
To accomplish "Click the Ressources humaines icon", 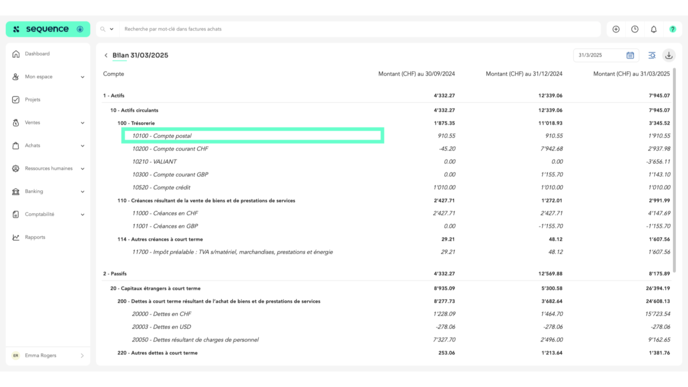I will [x=16, y=168].
